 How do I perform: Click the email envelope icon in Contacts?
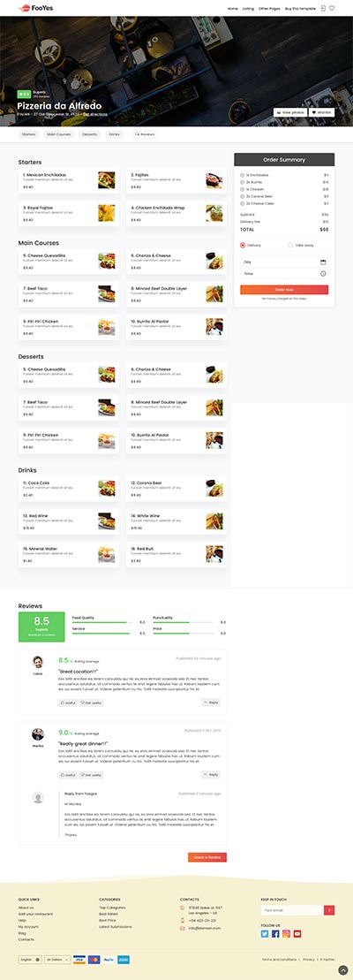[x=182, y=928]
